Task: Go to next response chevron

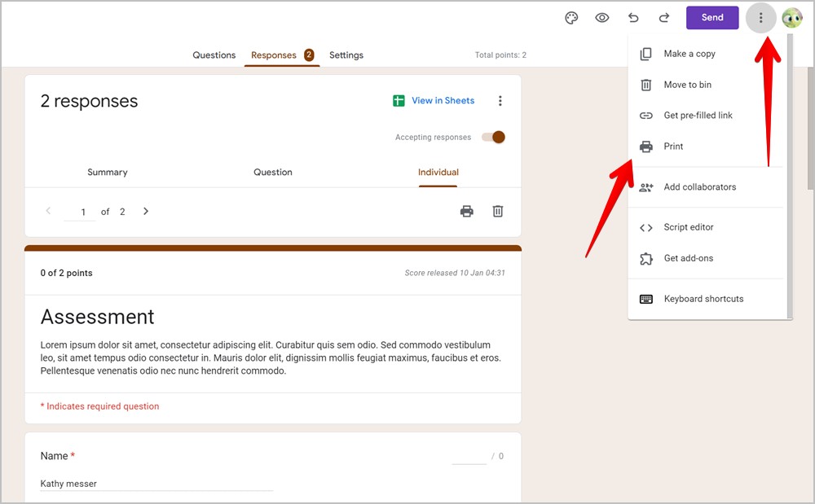Action: point(146,211)
